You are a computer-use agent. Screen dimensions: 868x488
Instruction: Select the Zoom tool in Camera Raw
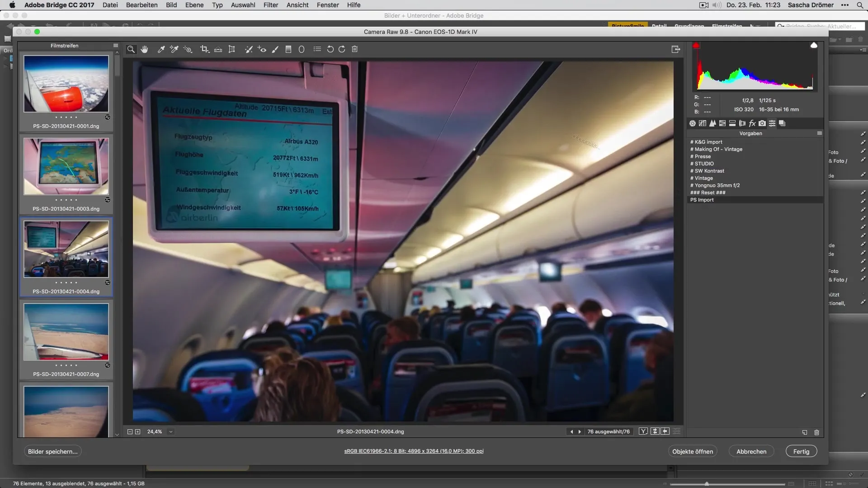(131, 49)
